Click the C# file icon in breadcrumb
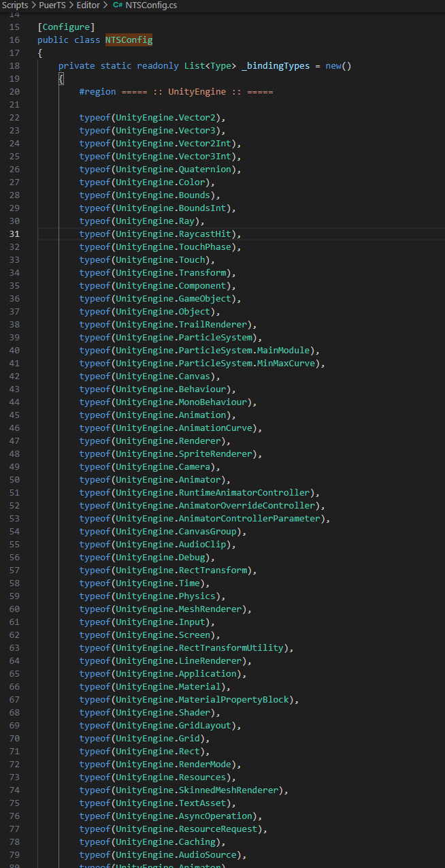 point(116,5)
